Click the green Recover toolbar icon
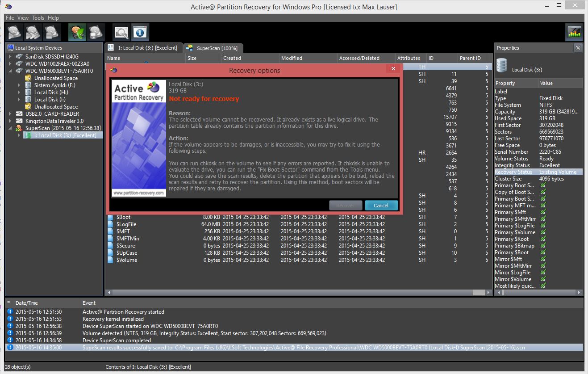The width and height of the screenshot is (588, 374). [77, 32]
